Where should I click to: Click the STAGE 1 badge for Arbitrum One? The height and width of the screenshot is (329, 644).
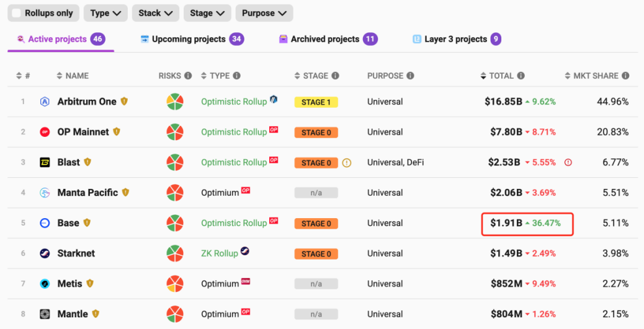(316, 102)
